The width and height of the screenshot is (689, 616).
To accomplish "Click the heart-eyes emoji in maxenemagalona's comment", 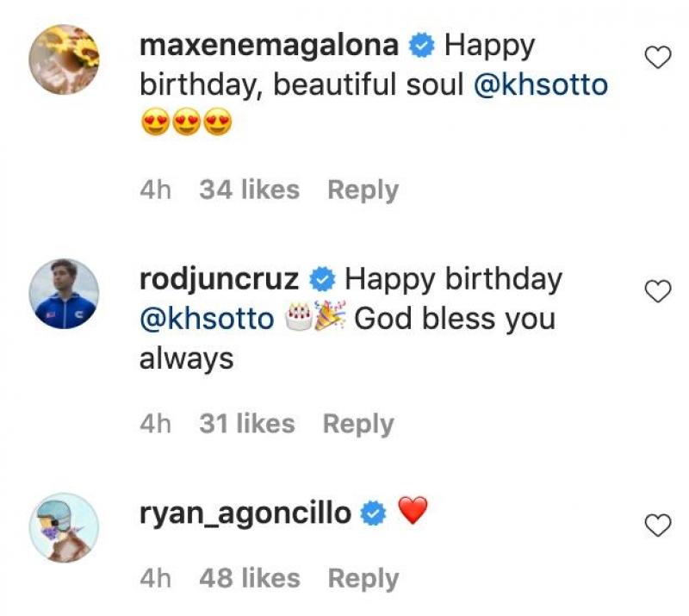I will 155,122.
